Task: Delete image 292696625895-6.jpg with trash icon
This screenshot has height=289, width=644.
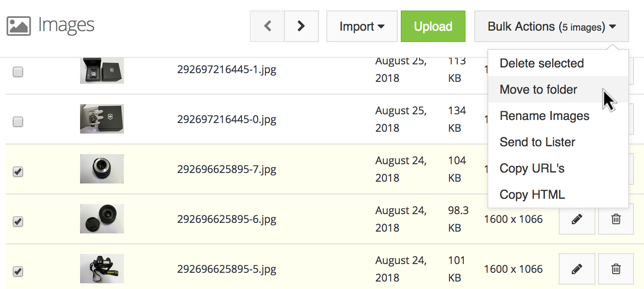Action: (616, 219)
